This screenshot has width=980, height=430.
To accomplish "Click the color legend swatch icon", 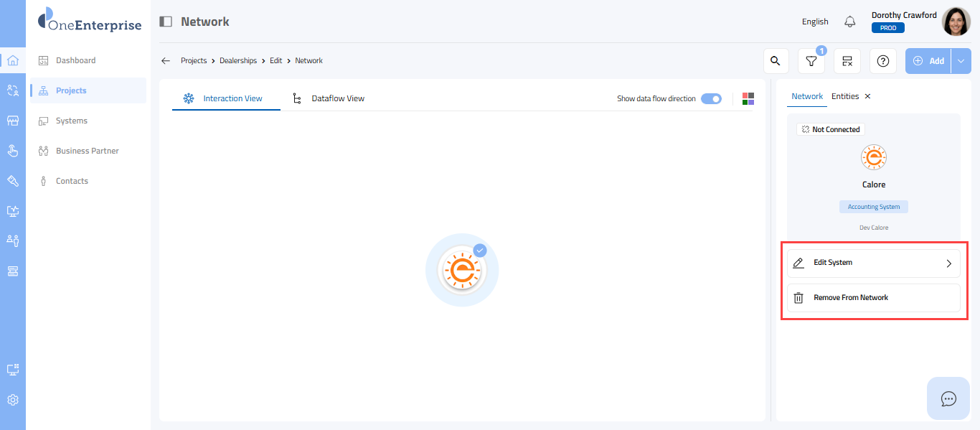I will coord(748,98).
